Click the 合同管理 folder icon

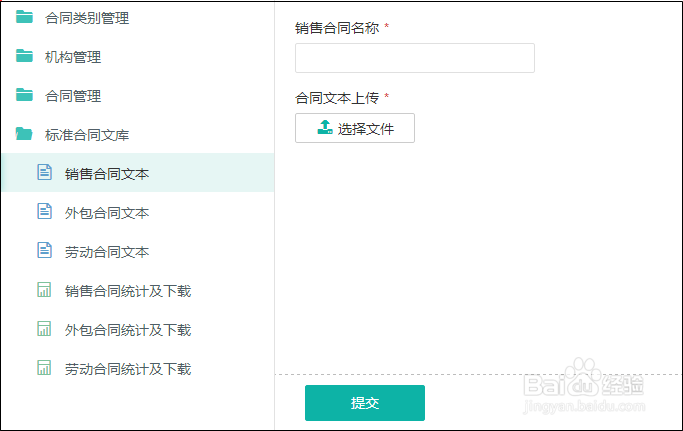[24, 95]
